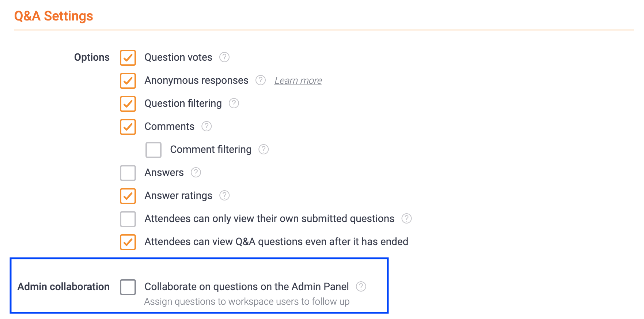Open help for Admin Panel collaboration
Image resolution: width=644 pixels, height=319 pixels.
click(x=361, y=287)
